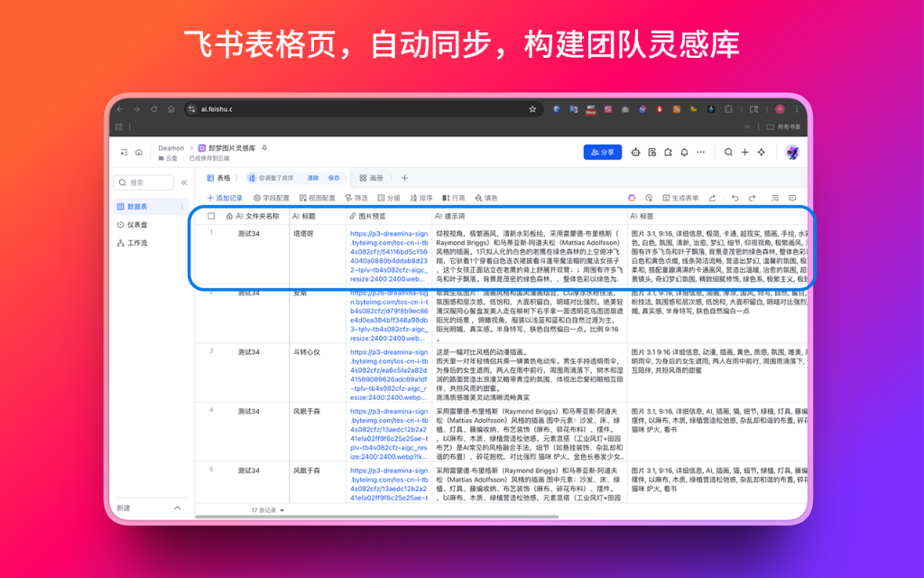Open the AI robot assistant in the top bar
This screenshot has height=578, width=924.
tap(635, 152)
